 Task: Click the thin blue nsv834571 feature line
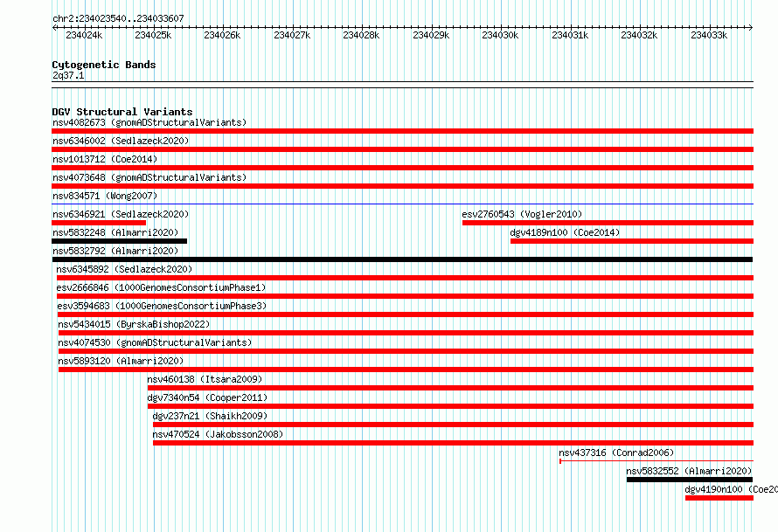[x=402, y=204]
